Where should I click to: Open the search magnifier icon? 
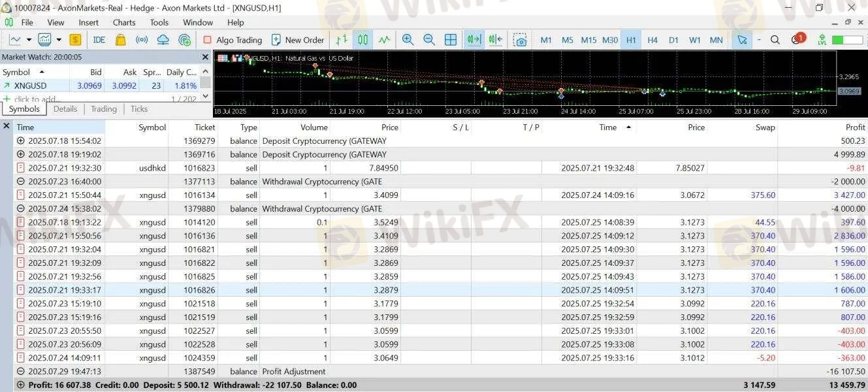[775, 40]
